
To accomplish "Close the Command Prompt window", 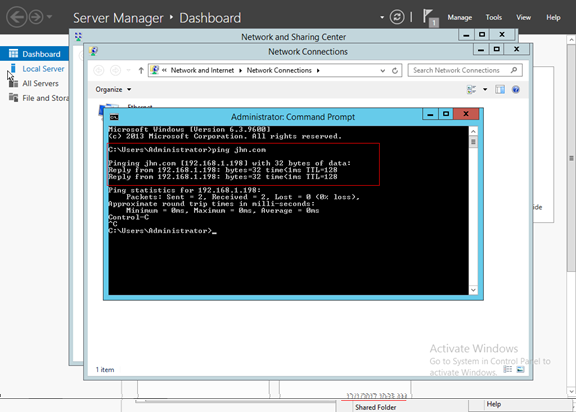I will (x=466, y=114).
